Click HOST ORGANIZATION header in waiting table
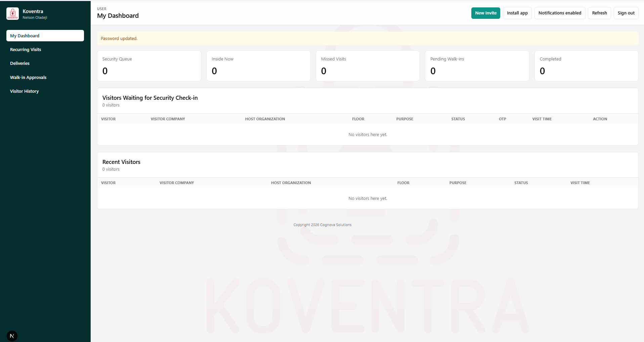 265,119
